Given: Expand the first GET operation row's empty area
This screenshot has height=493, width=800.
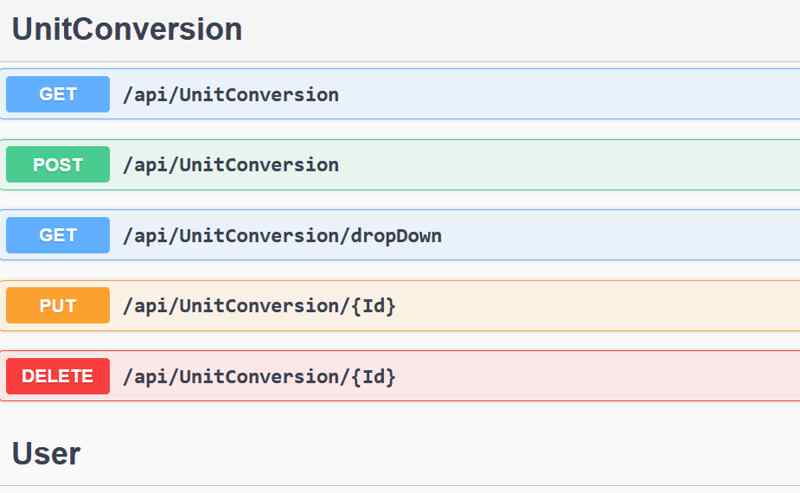Looking at the screenshot, I should (x=570, y=95).
